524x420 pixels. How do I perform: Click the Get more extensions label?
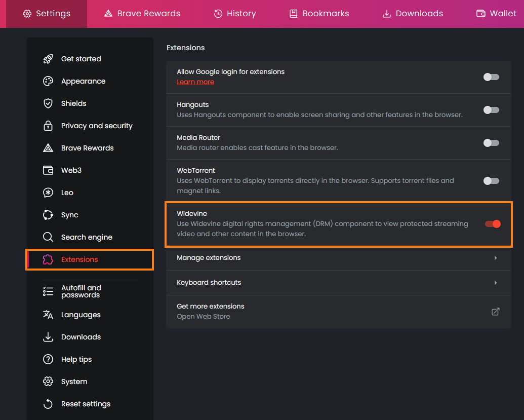[x=211, y=307]
